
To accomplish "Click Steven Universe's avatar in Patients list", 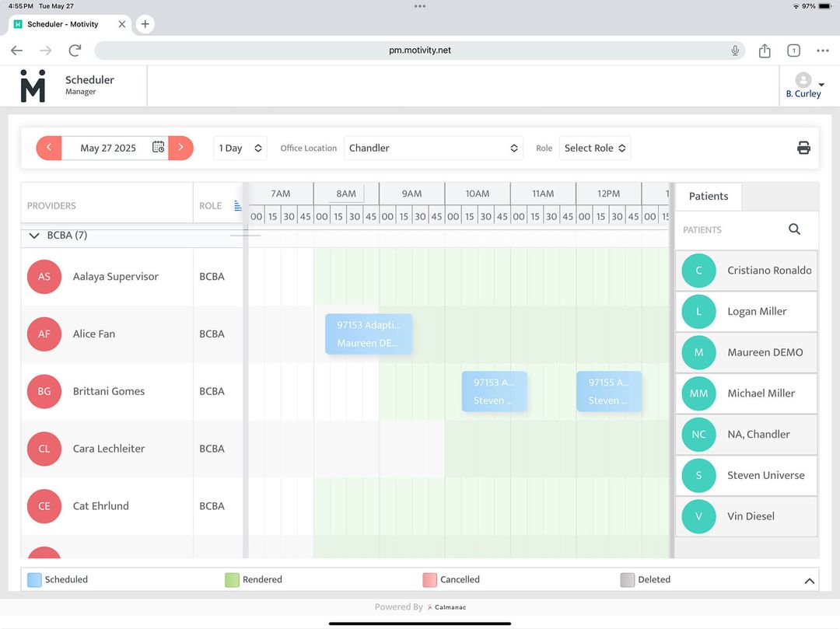I will click(698, 475).
